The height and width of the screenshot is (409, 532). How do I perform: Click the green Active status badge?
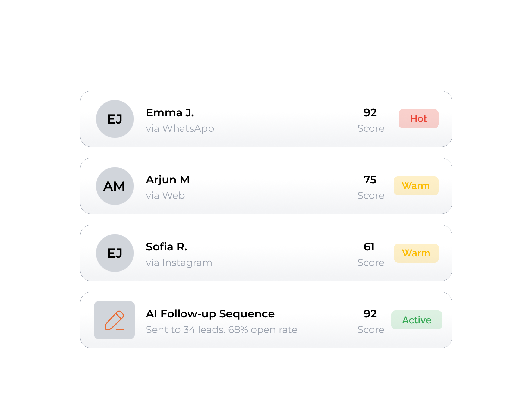(417, 320)
